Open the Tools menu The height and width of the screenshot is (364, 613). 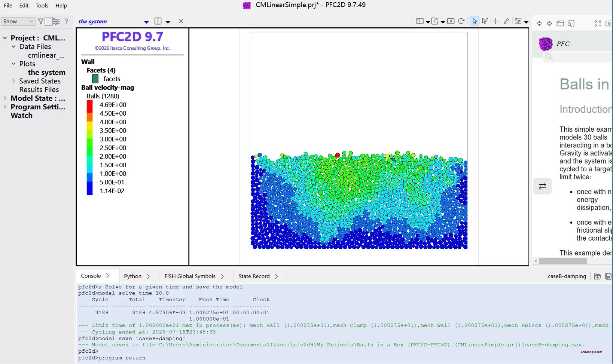click(x=42, y=6)
